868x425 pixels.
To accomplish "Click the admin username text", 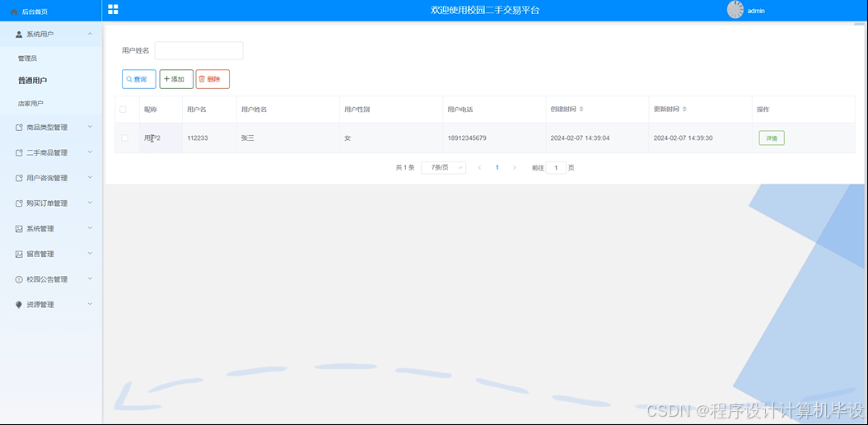I will [x=756, y=11].
